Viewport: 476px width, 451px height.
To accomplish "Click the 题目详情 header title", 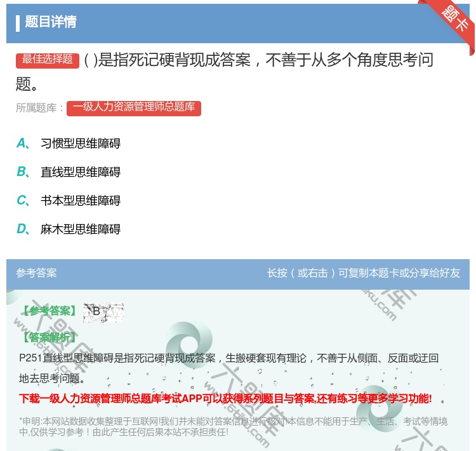I will 51,22.
